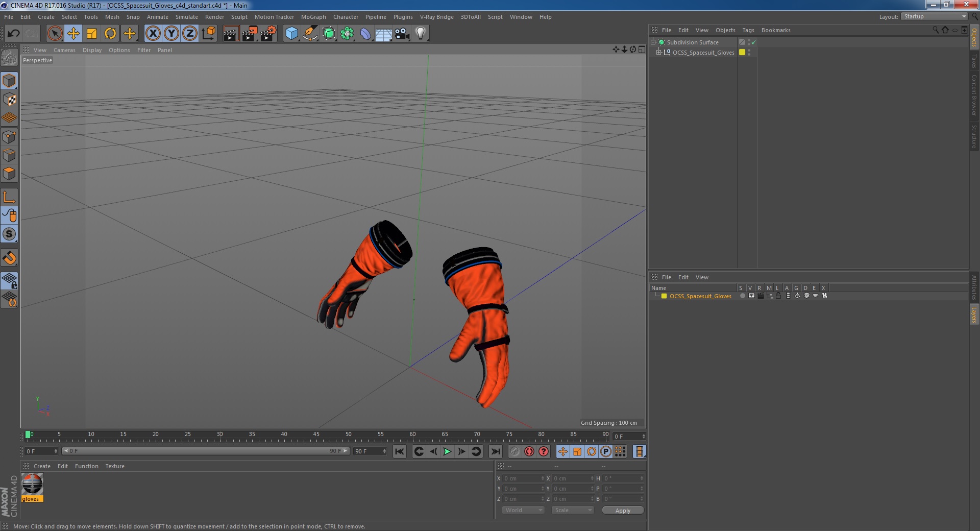Switch to the Takes side tab
Screen dimensions: 980x531
(974, 61)
